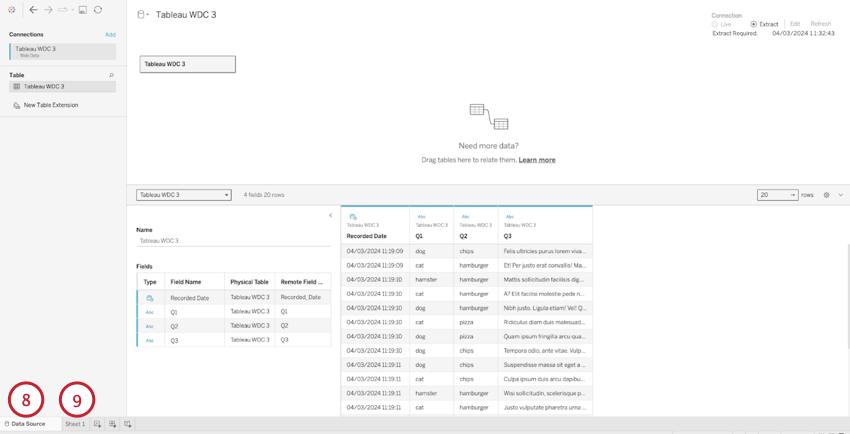This screenshot has height=434, width=850.
Task: Click Remote Field name Recorded_Date
Action: coord(301,297)
